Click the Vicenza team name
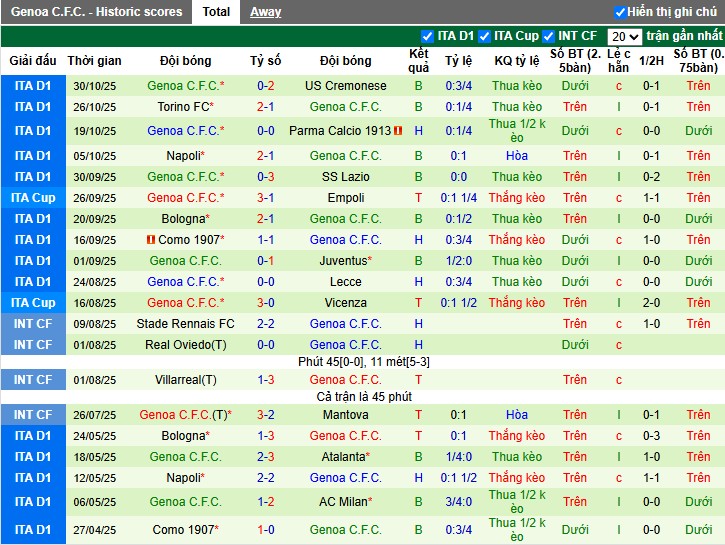The width and height of the screenshot is (725, 545). (x=345, y=303)
